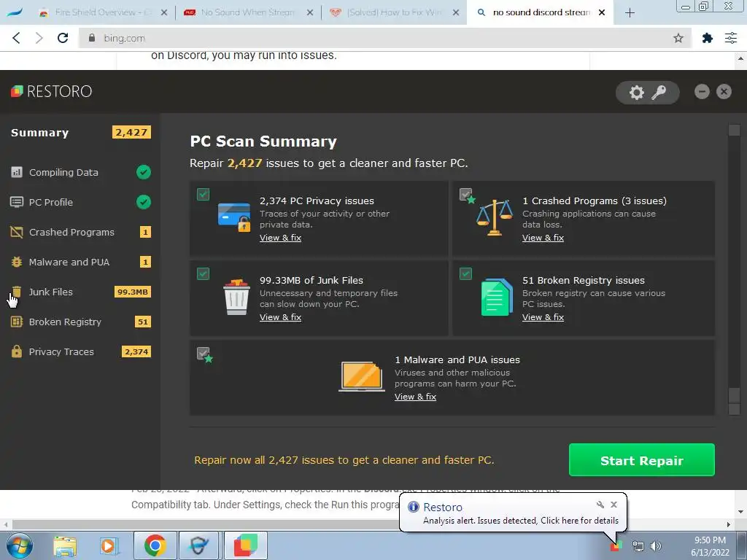
Task: Toggle PC Privacy issues checkbox
Action: (x=203, y=194)
